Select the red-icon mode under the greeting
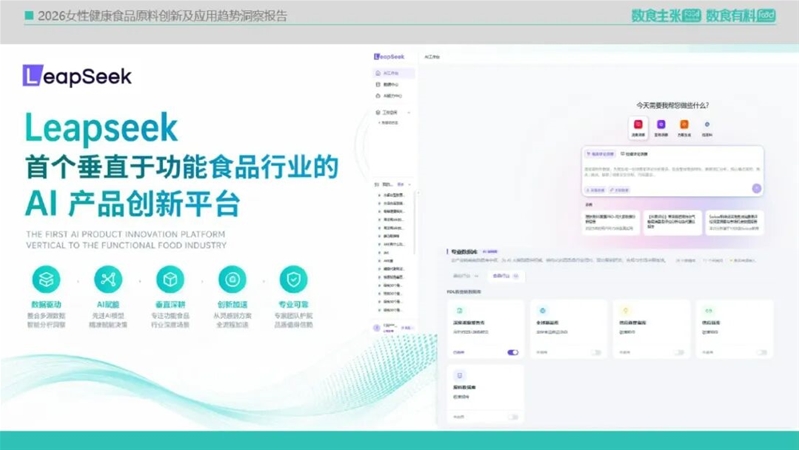Image resolution: width=799 pixels, height=450 pixels. tap(638, 127)
